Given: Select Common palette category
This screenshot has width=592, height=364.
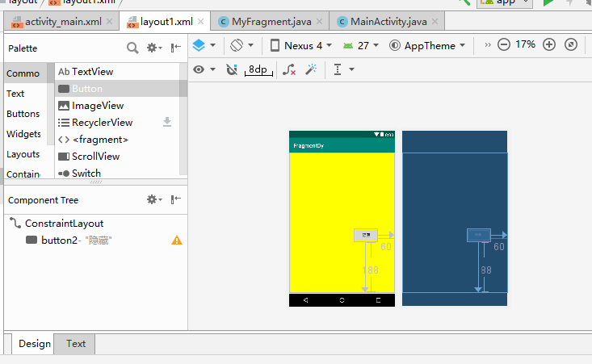Looking at the screenshot, I should point(23,73).
